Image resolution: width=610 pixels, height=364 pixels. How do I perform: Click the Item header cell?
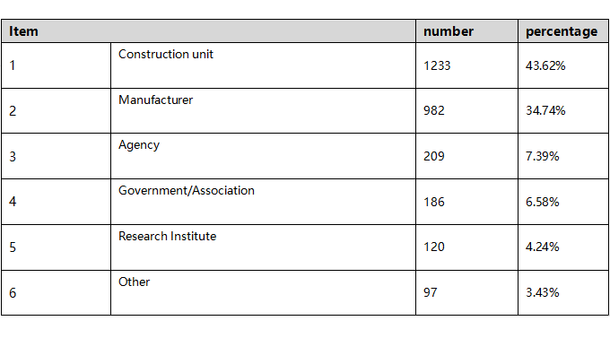pyautogui.click(x=208, y=31)
